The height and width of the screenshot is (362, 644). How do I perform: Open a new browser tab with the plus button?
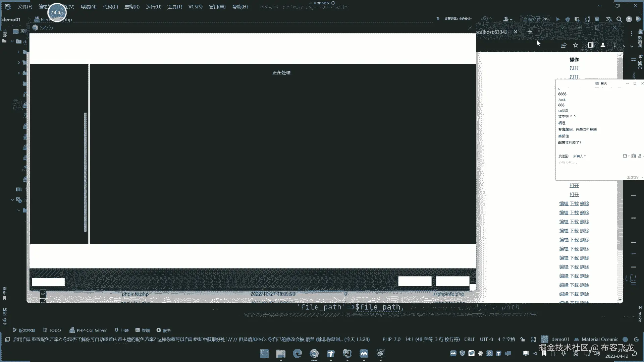point(530,32)
